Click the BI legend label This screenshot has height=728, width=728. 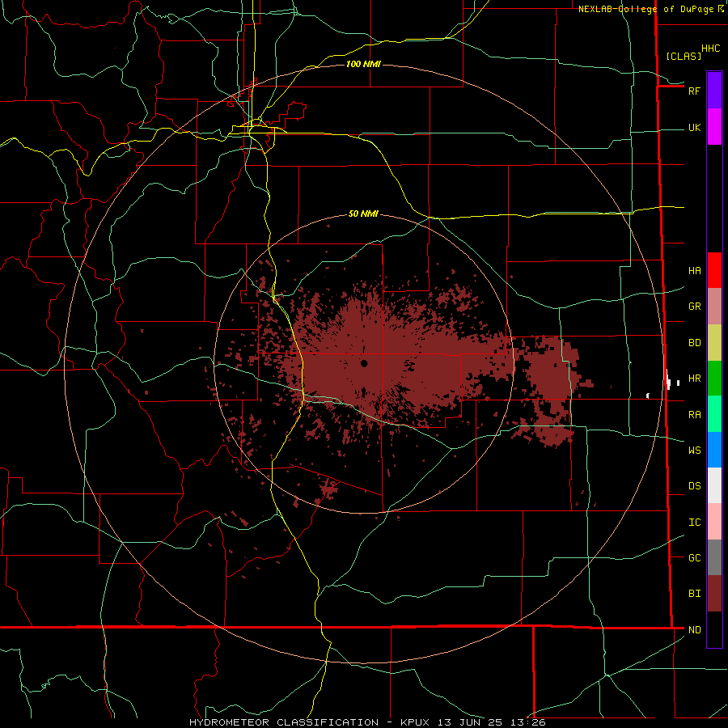pos(694,594)
